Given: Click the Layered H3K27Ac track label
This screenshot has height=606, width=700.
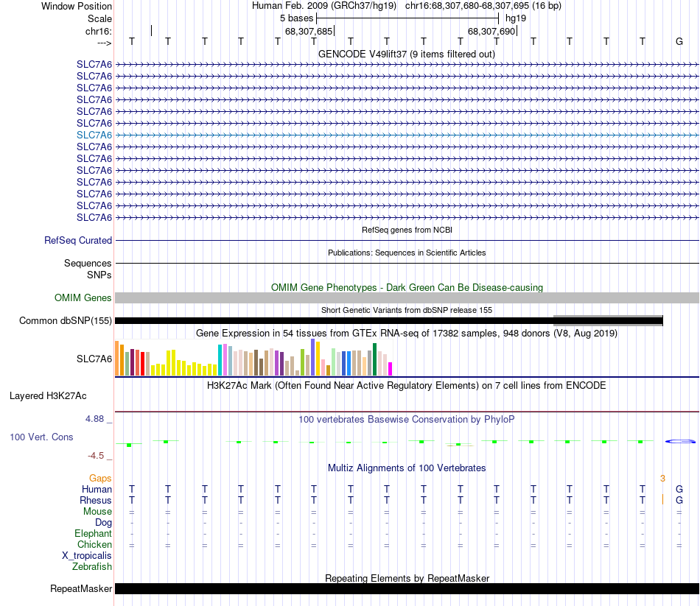Looking at the screenshot, I should pos(48,396).
